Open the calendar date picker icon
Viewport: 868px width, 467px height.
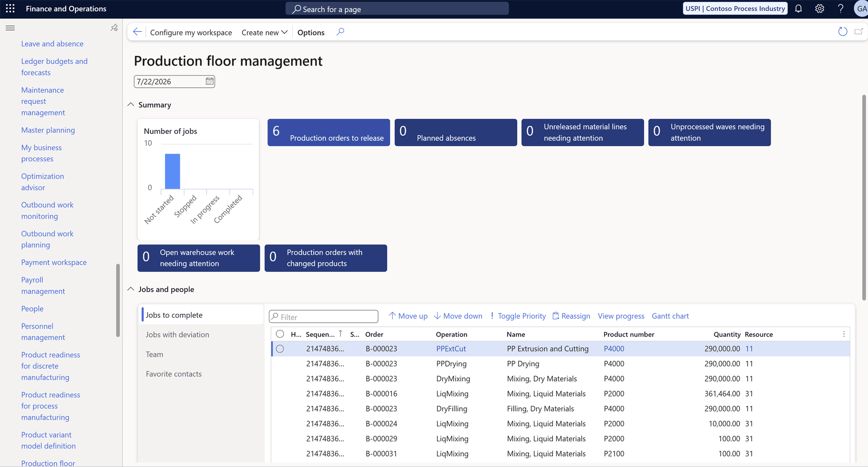pyautogui.click(x=210, y=81)
